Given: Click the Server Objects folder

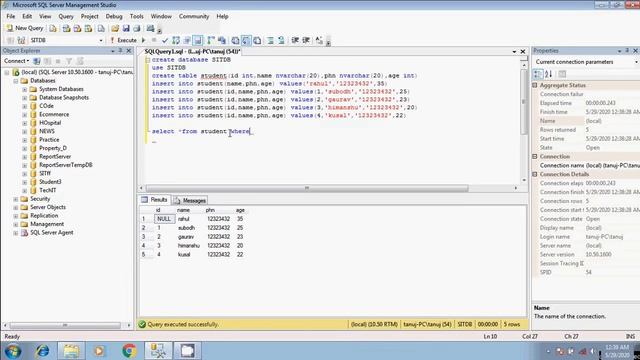Looking at the screenshot, I should pyautogui.click(x=48, y=207).
